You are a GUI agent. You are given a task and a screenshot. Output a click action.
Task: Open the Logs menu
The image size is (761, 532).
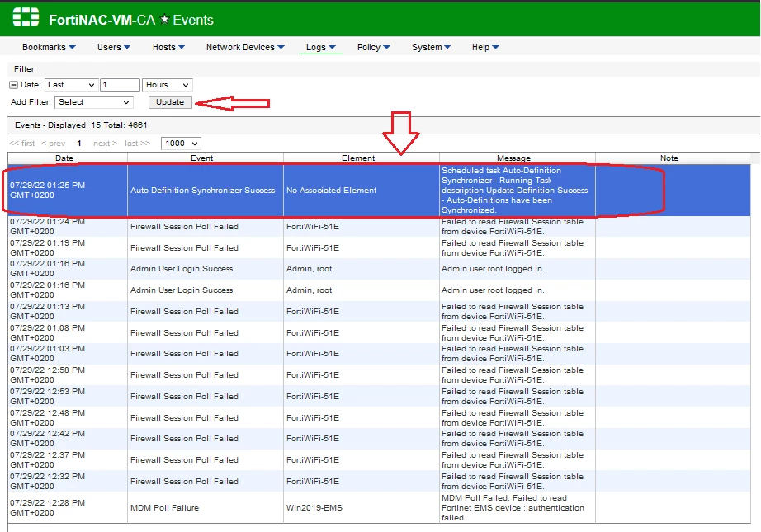[321, 47]
